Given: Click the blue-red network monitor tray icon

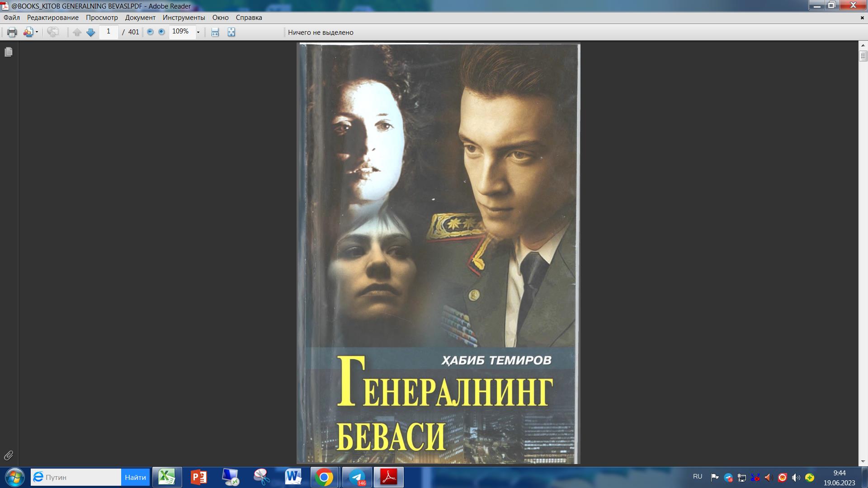Looking at the screenshot, I should click(x=755, y=477).
